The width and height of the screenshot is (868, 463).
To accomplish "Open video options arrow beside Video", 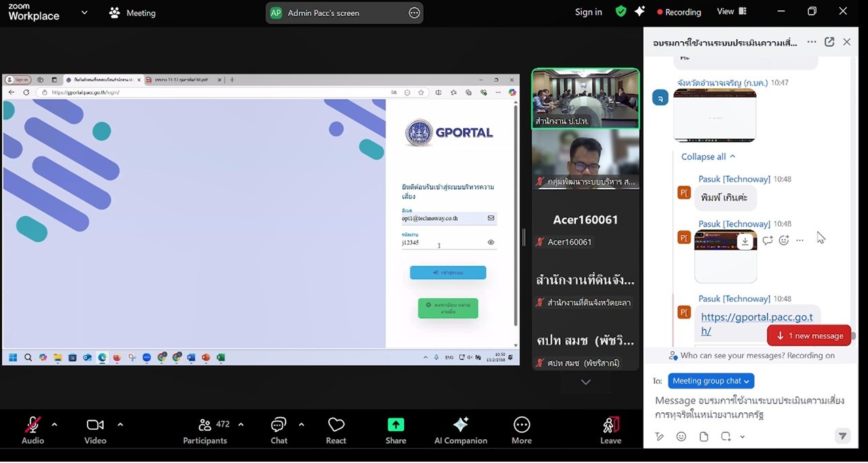I will [120, 425].
